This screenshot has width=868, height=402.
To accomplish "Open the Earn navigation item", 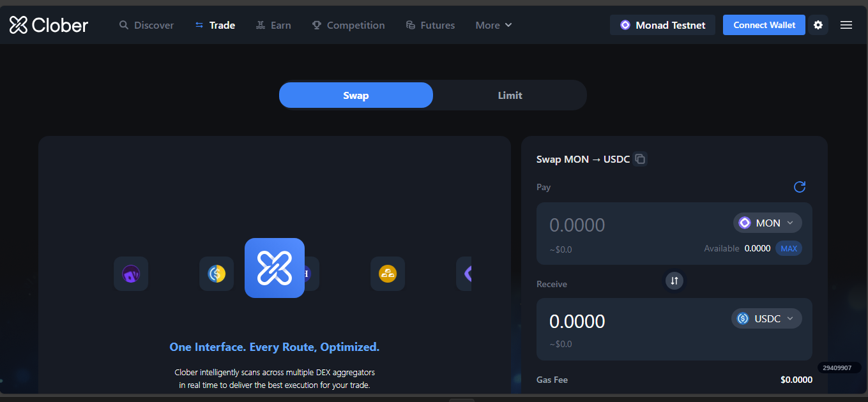I will [273, 25].
